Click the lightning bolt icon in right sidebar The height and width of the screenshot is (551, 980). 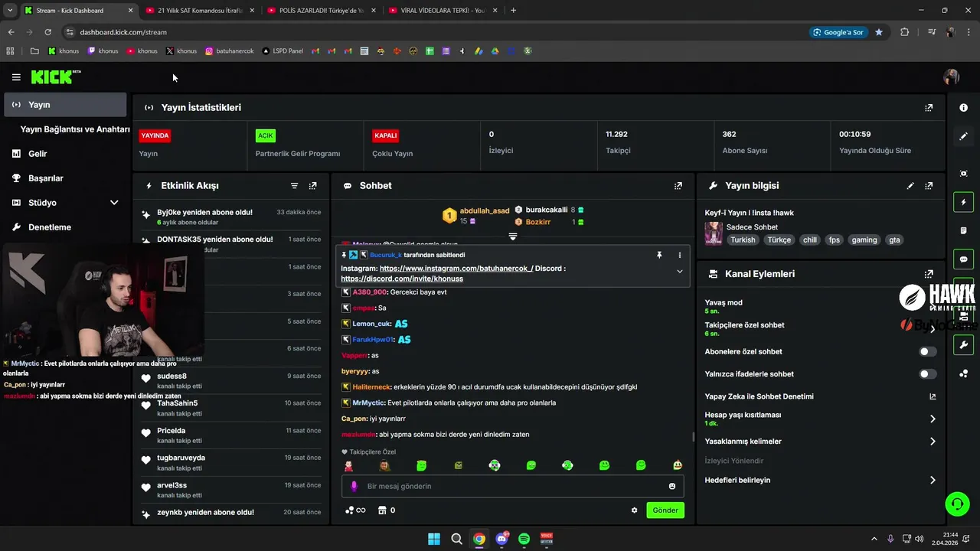[963, 202]
